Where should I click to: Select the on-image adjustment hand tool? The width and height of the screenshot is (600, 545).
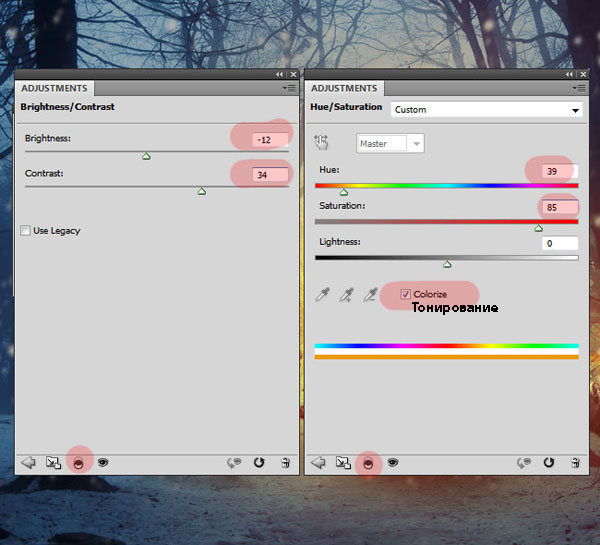click(x=321, y=142)
